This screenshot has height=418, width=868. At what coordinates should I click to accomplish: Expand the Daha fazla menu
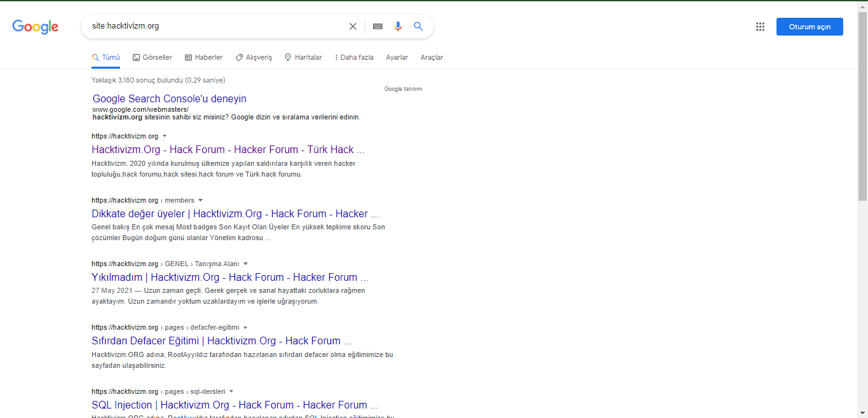(x=354, y=57)
